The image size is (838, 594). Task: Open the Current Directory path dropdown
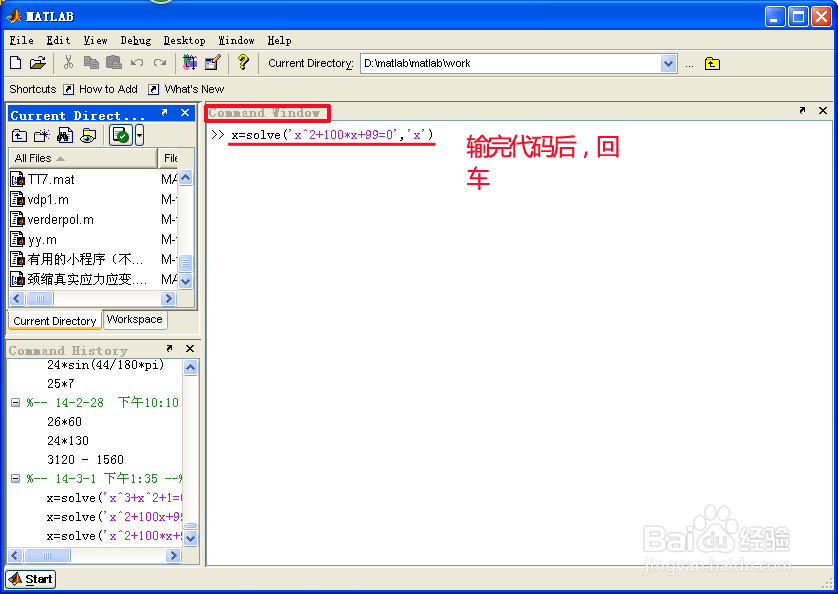coord(669,64)
